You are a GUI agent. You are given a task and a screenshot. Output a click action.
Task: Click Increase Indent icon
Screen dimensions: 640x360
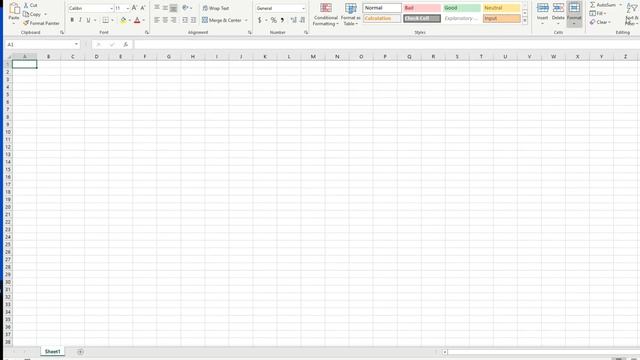coord(193,20)
